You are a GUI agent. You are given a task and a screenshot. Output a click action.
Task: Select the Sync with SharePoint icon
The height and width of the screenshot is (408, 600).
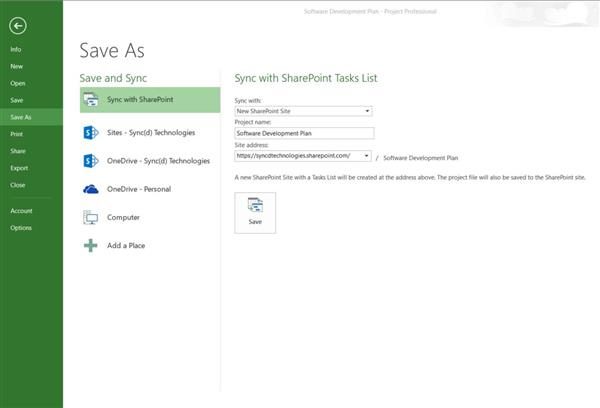[x=91, y=100]
